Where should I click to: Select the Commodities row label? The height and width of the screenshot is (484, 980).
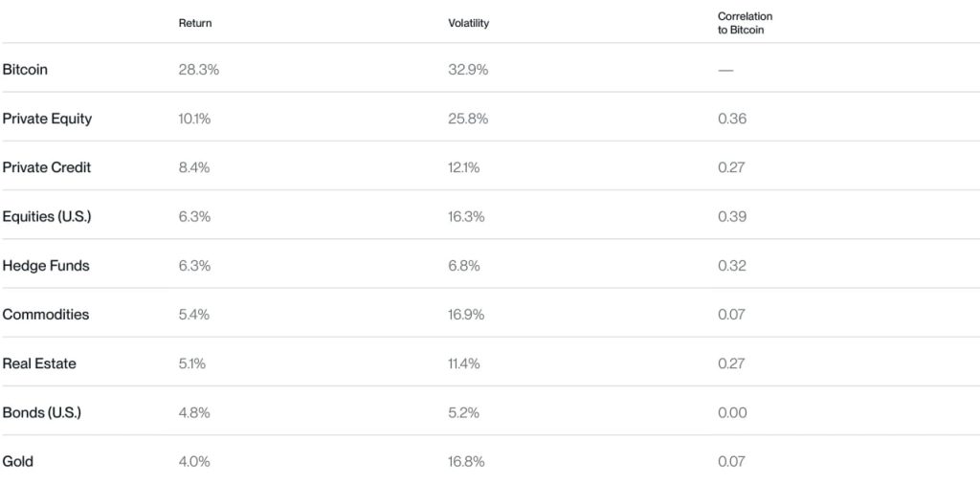coord(46,314)
